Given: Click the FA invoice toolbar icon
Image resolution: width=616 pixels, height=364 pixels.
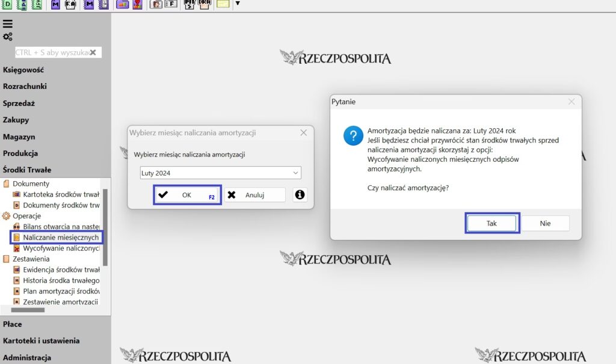Looking at the screenshot, I should tap(70, 4).
